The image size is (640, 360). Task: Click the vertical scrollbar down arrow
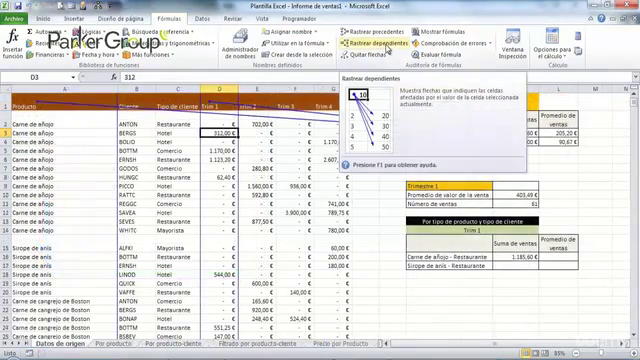click(x=634, y=335)
